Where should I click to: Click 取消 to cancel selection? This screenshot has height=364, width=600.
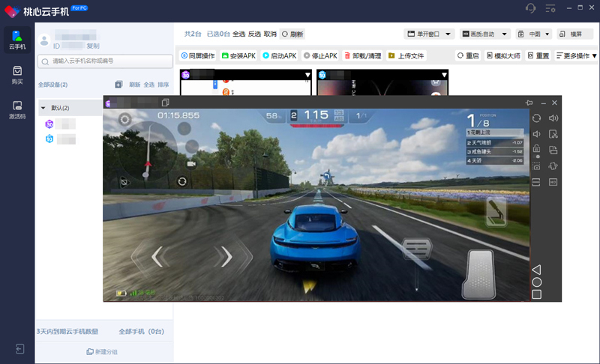[270, 34]
